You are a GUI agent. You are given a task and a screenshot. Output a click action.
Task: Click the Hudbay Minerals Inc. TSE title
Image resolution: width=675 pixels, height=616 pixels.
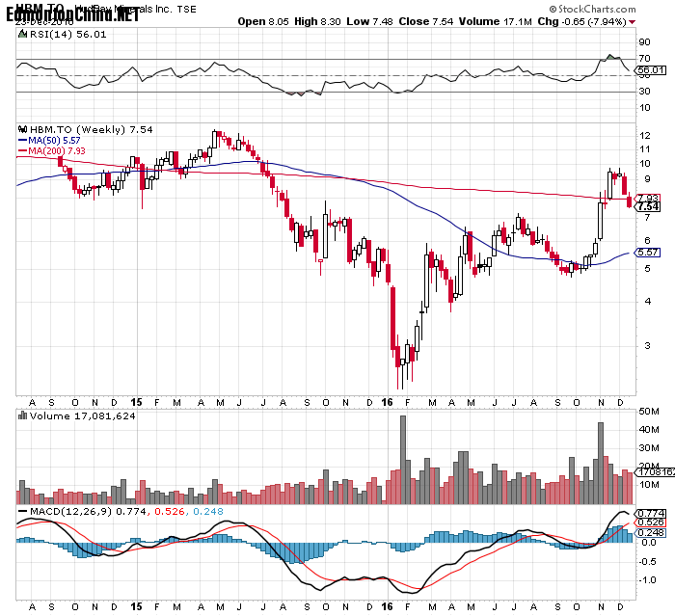[136, 9]
